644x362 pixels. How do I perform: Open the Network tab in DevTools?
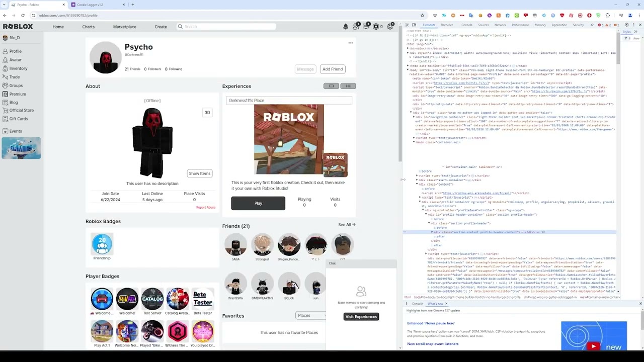(x=500, y=25)
